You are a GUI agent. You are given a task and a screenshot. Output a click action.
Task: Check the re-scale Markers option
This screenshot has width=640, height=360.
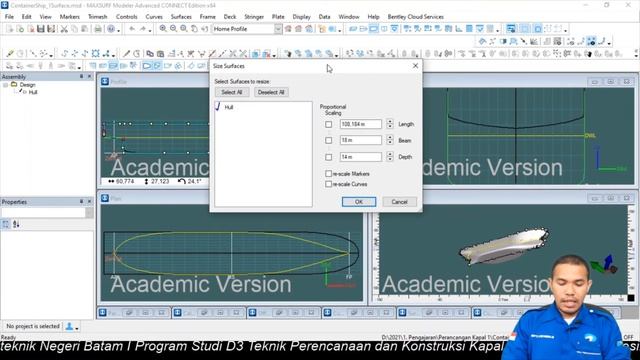point(329,174)
